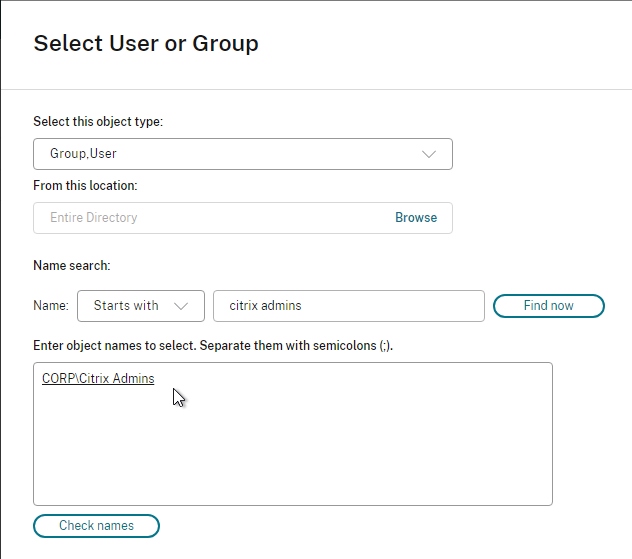Click the Select this object type label
This screenshot has width=632, height=559.
click(98, 121)
